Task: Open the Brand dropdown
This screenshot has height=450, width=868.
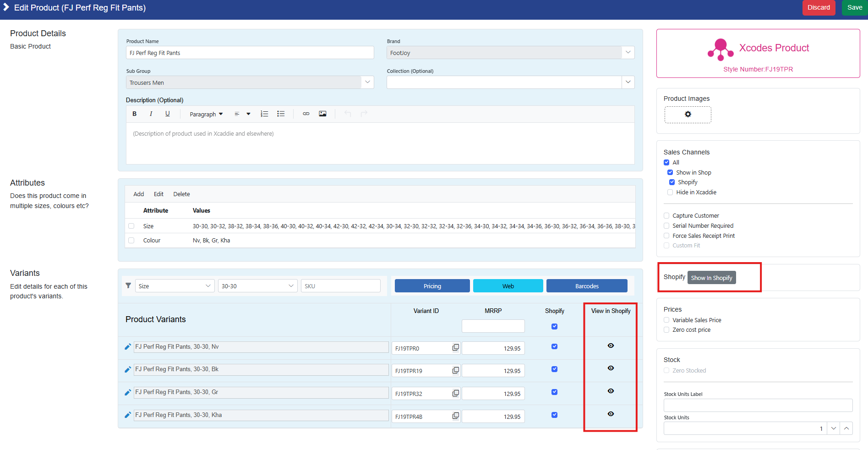Action: click(x=628, y=53)
